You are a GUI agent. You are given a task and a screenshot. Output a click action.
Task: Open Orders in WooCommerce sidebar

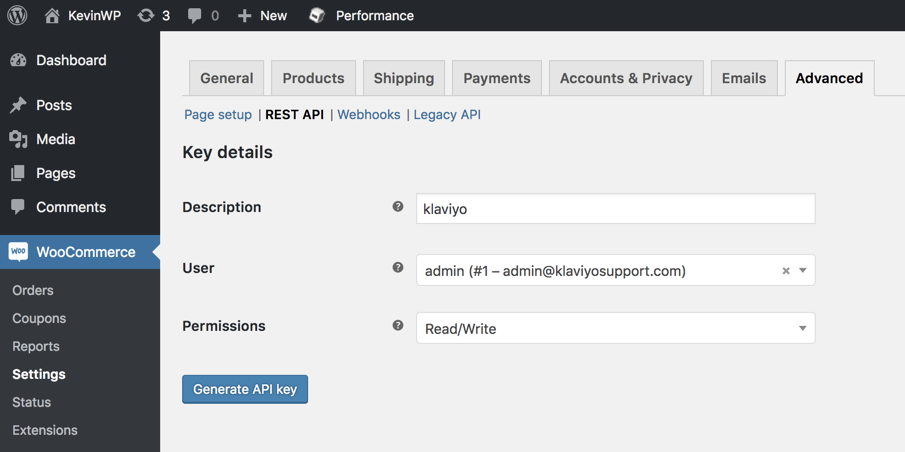[33, 290]
